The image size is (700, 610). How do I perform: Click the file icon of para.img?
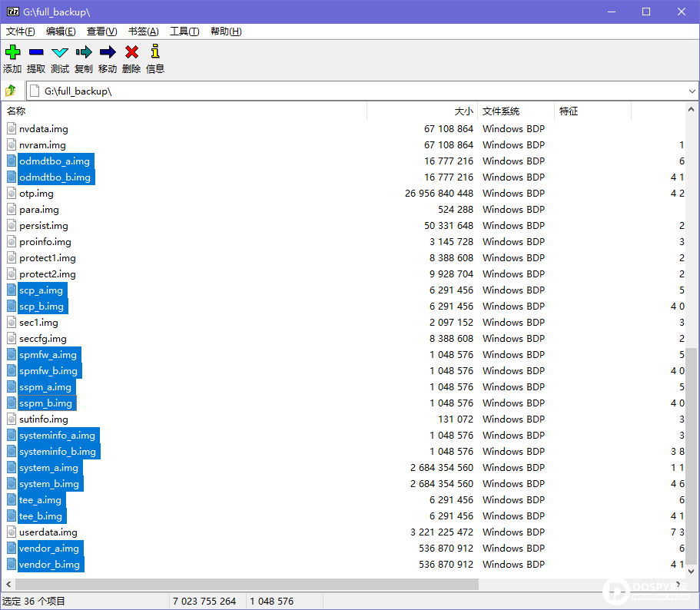[x=12, y=210]
